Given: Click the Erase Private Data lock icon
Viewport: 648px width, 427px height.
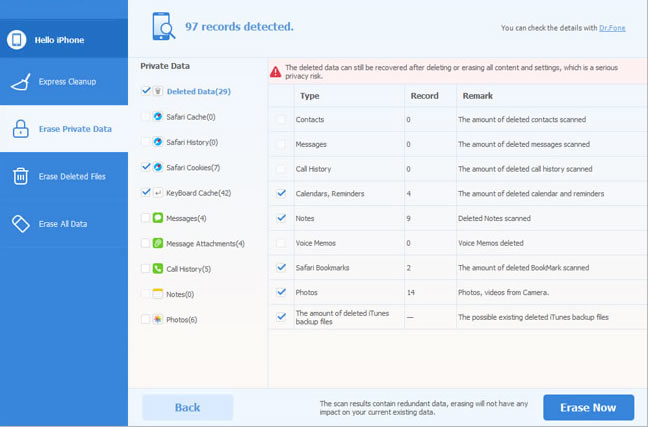Looking at the screenshot, I should click(x=20, y=129).
